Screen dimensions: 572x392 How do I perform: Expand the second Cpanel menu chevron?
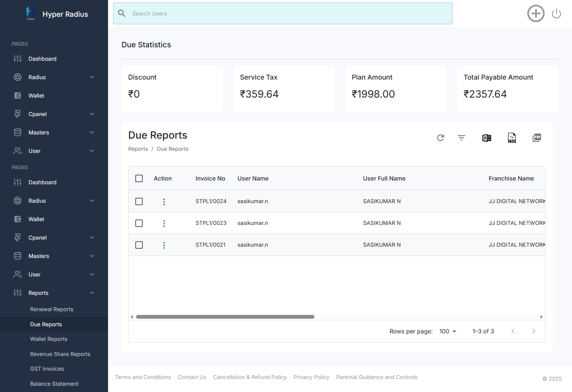click(92, 237)
